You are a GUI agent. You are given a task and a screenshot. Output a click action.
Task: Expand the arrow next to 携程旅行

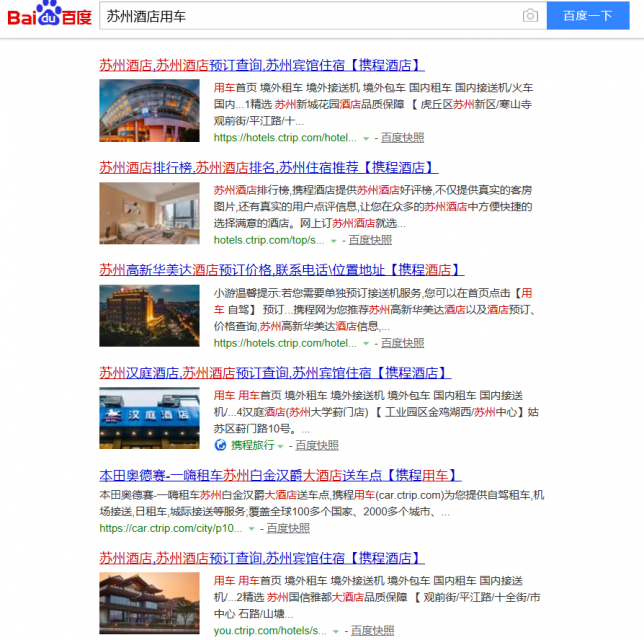[x=281, y=446]
